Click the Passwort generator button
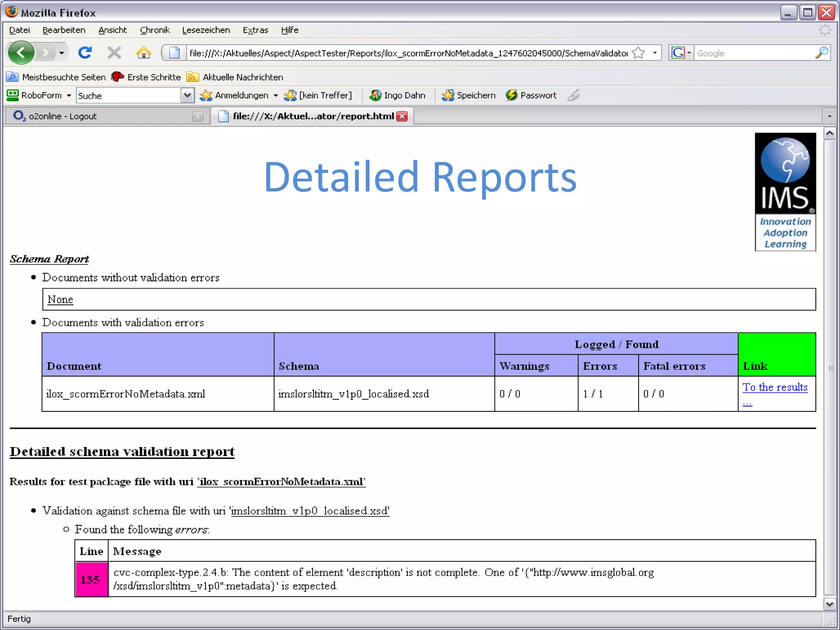This screenshot has height=630, width=840. click(x=531, y=96)
